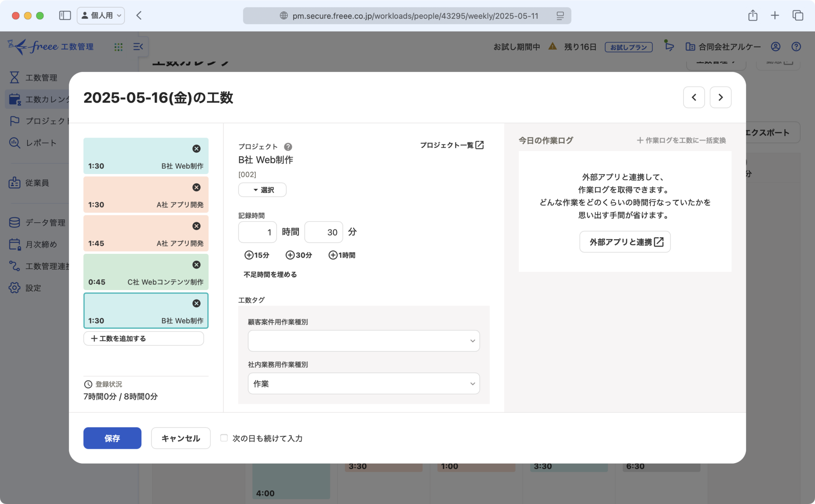The height and width of the screenshot is (504, 815).
Task: Click 工数を追加する button
Action: [143, 338]
